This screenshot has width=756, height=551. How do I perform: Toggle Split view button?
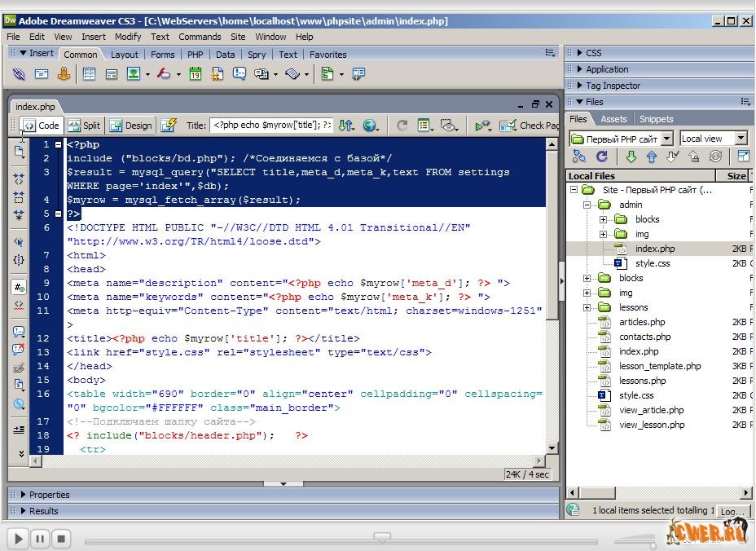click(x=84, y=126)
